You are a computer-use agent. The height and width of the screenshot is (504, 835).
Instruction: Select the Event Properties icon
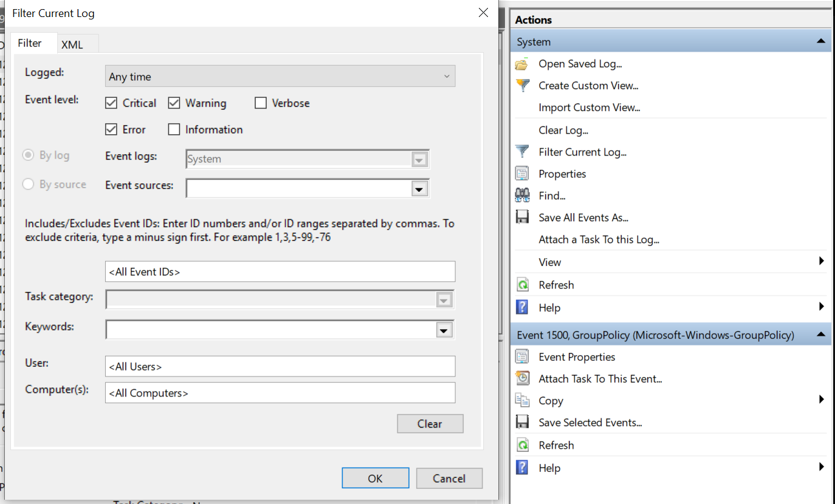(x=523, y=356)
